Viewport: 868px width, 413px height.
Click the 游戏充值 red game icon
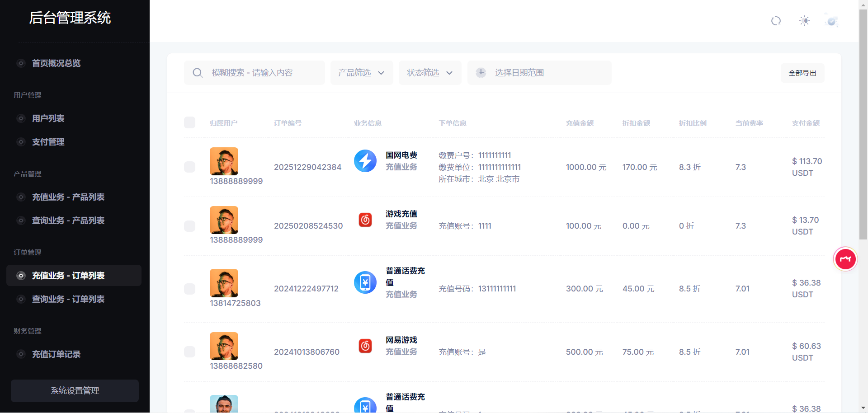365,220
